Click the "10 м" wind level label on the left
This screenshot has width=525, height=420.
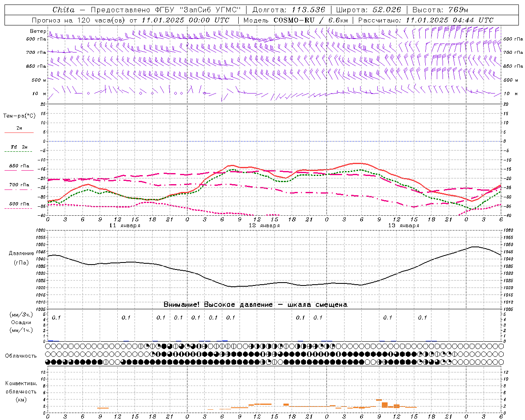pos(39,94)
